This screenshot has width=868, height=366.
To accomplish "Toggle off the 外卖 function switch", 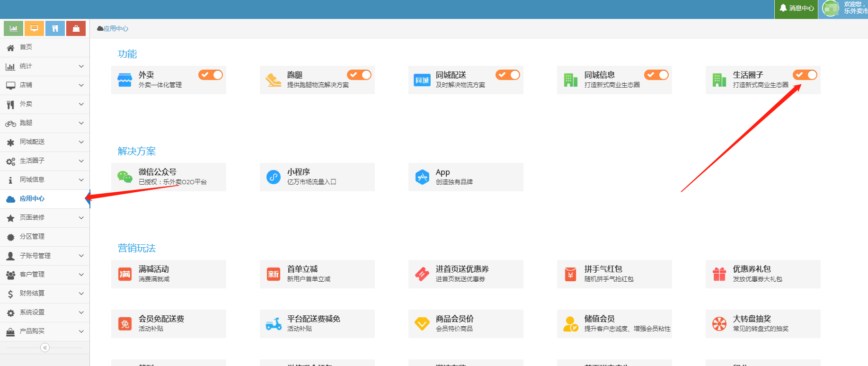I will point(211,75).
